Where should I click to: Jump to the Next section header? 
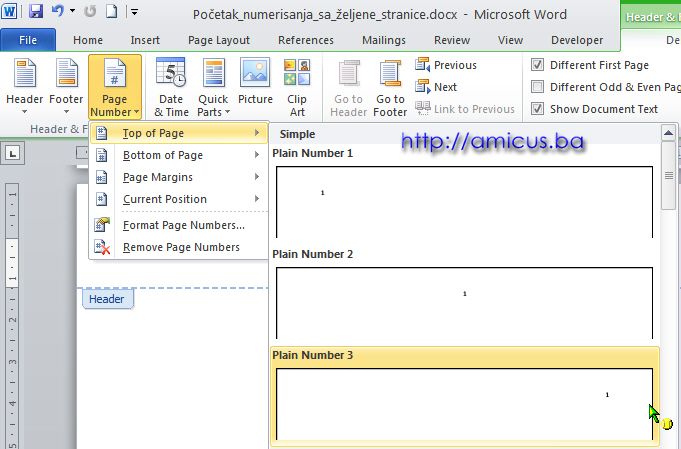(436, 87)
